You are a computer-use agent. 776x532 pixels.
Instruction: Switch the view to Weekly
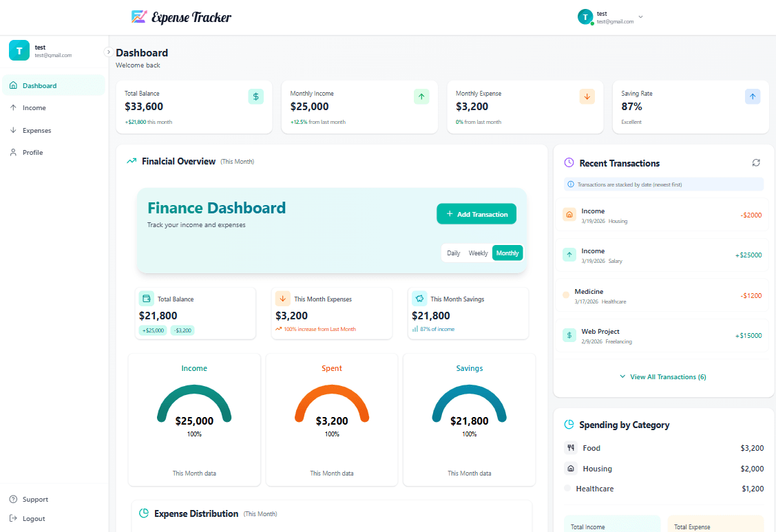478,253
